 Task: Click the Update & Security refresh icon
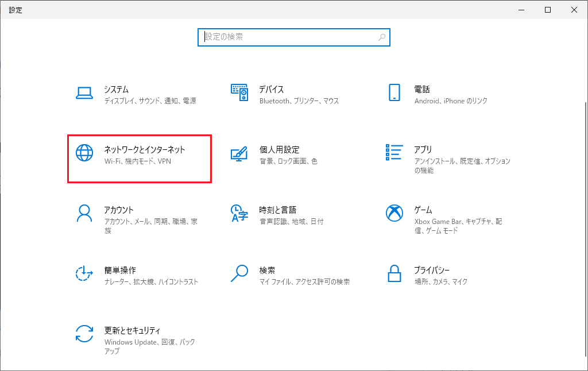click(x=84, y=334)
